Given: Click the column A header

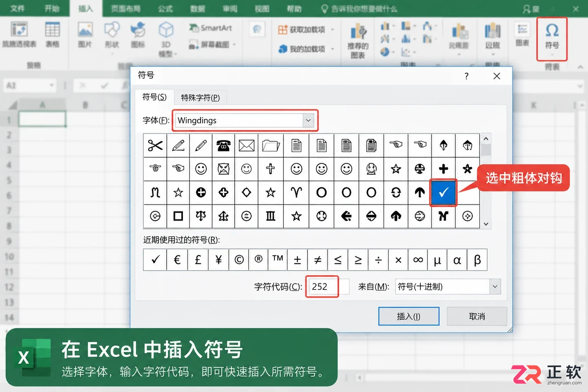Looking at the screenshot, I should [x=42, y=105].
